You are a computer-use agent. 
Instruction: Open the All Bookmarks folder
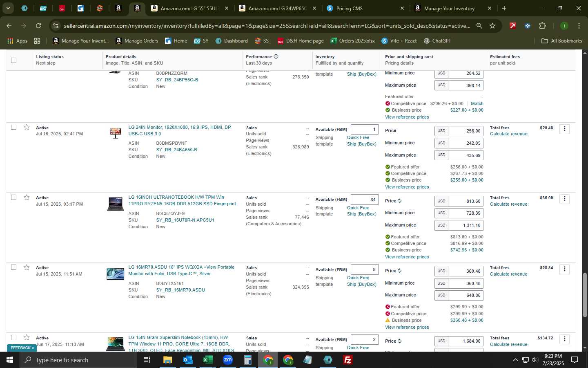(x=561, y=41)
